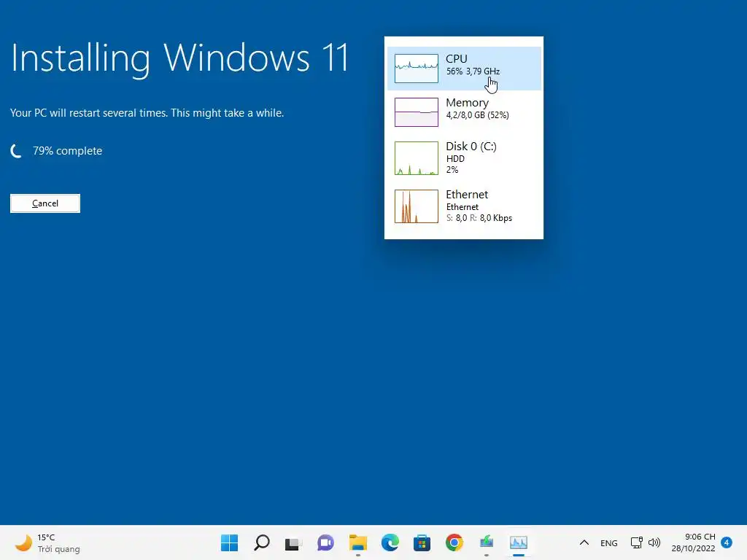The image size is (747, 560).
Task: Select the Memory performance item
Action: (464, 112)
